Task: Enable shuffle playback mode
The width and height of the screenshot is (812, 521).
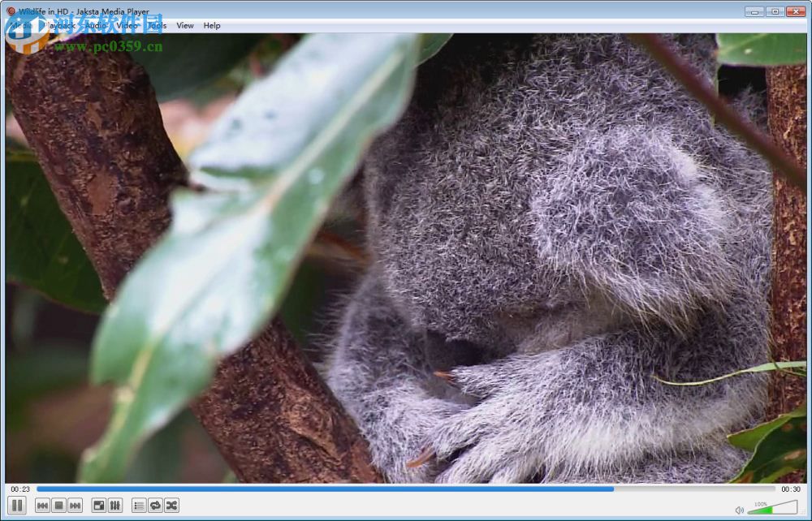Action: (x=172, y=505)
